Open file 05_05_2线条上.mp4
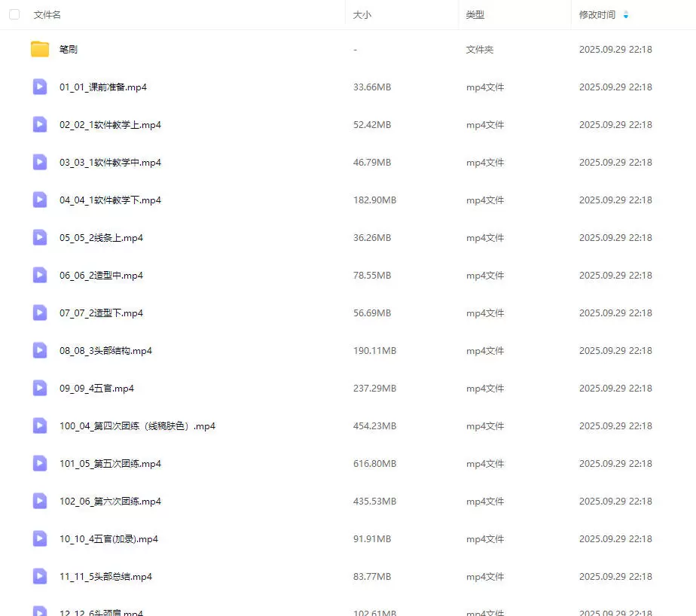The width and height of the screenshot is (696, 616). 101,238
